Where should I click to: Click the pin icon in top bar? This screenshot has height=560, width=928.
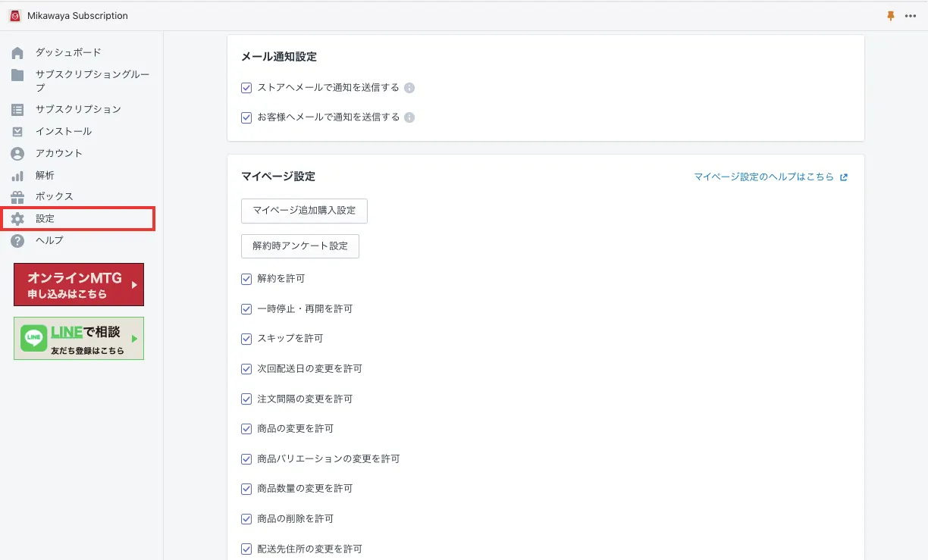click(x=891, y=16)
